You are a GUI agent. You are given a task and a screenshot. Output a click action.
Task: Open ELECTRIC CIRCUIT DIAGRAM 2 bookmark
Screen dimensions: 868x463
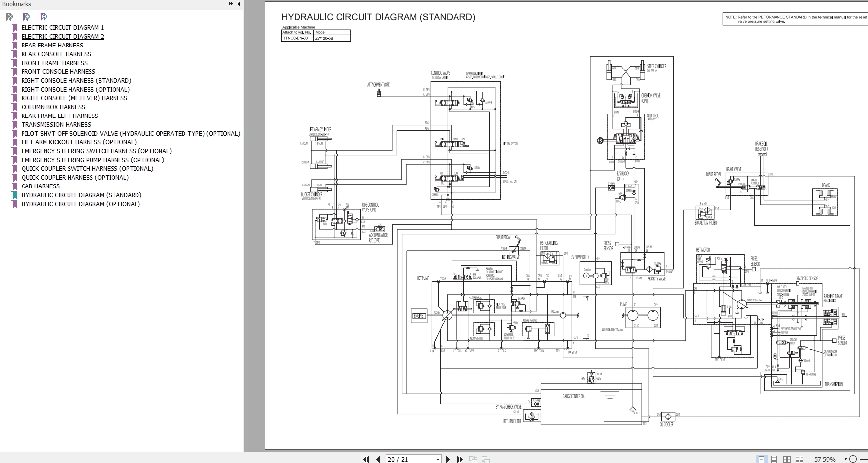coord(63,37)
